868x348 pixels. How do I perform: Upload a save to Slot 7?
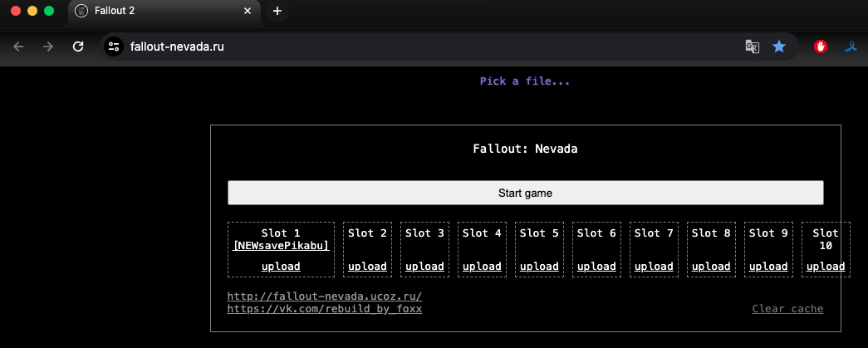point(654,267)
